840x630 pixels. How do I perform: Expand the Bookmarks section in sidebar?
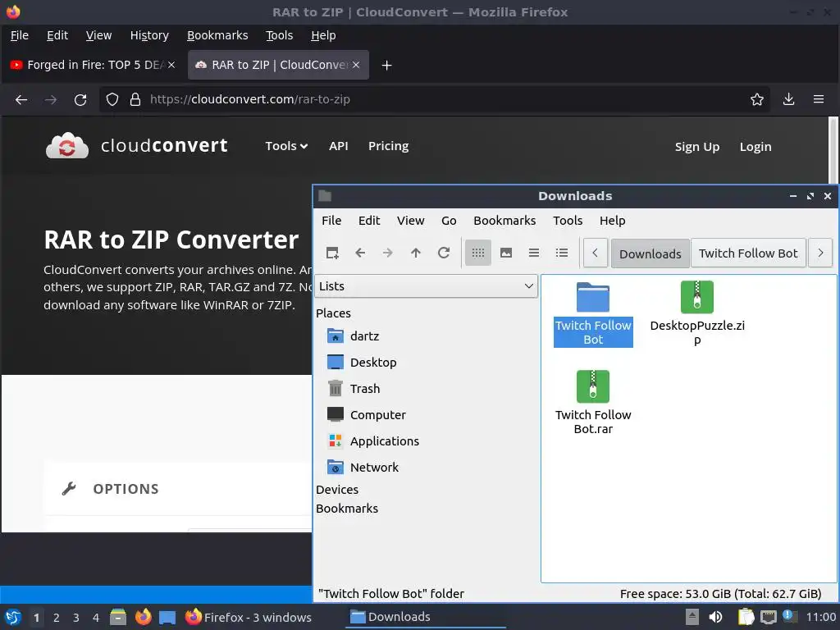(347, 509)
